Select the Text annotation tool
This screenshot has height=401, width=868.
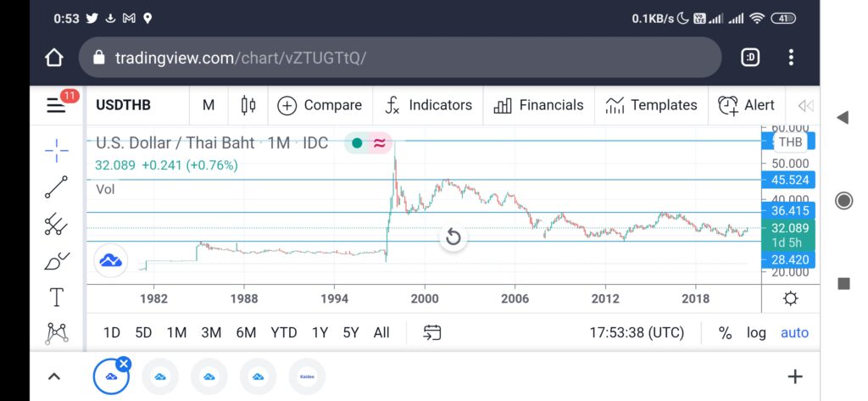(x=57, y=298)
